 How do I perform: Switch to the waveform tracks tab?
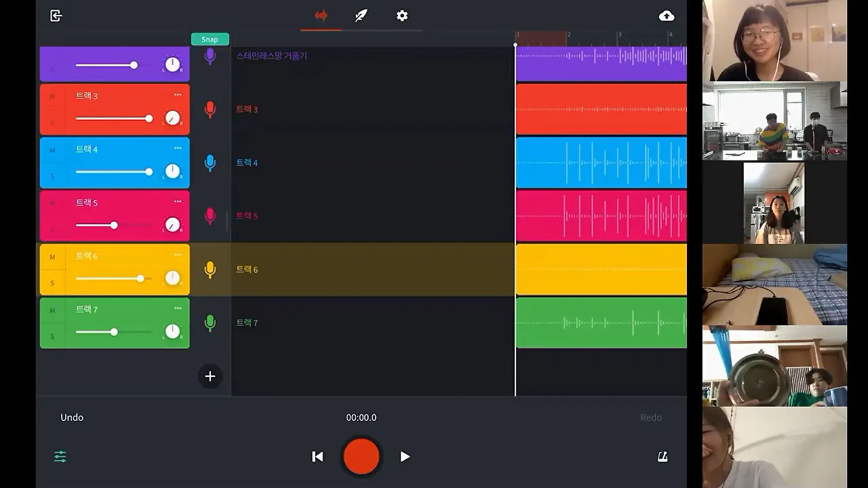321,16
